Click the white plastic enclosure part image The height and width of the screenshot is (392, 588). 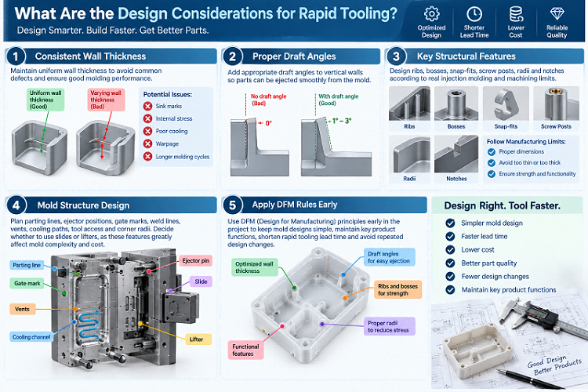pos(310,305)
